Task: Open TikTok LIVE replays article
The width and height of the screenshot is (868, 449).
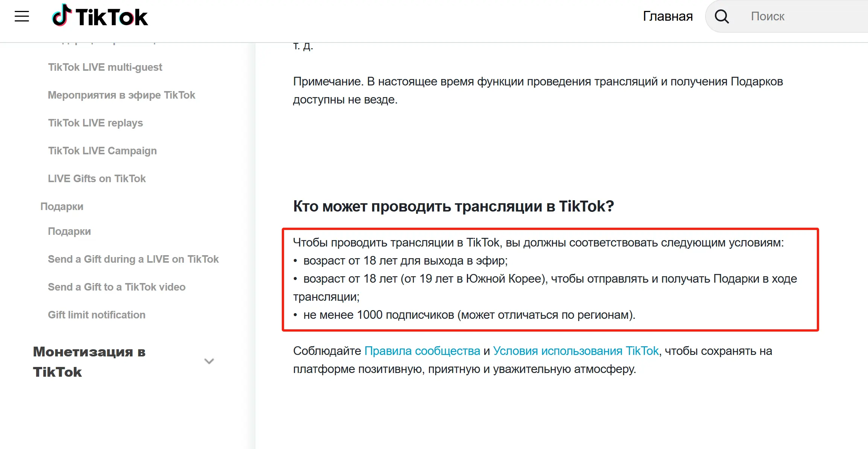Action: 95,123
